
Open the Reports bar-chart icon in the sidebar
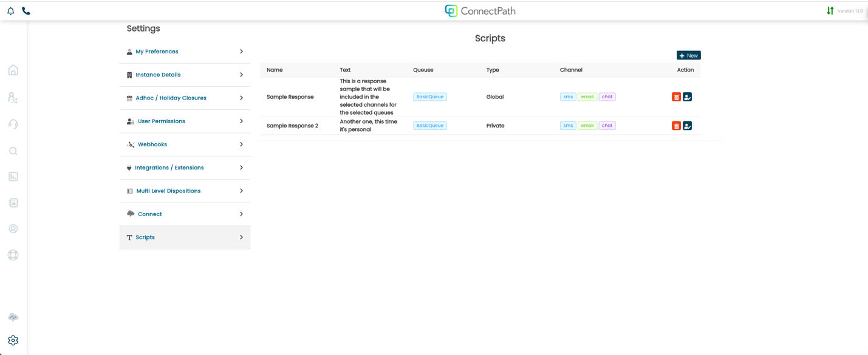click(x=13, y=176)
